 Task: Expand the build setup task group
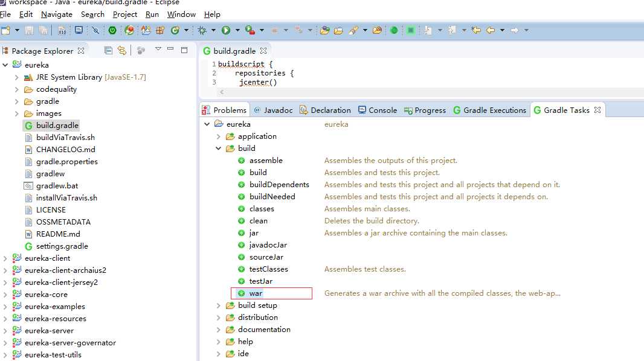[219, 305]
